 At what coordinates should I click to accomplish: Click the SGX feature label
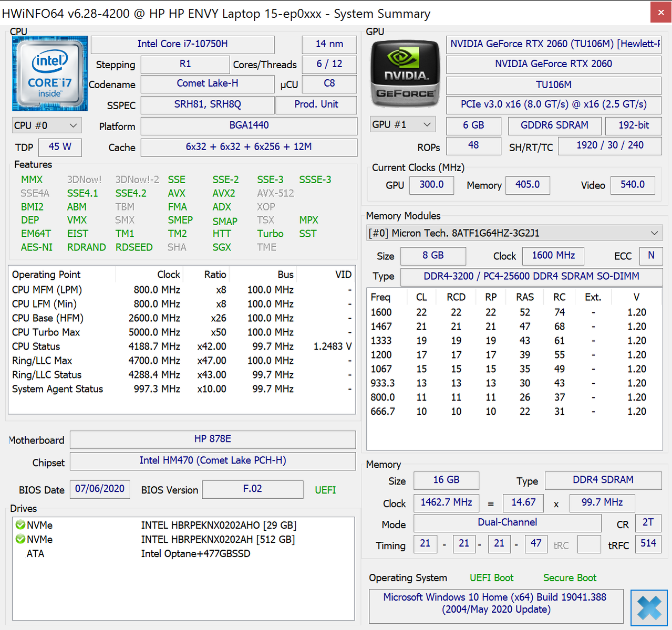tap(222, 247)
